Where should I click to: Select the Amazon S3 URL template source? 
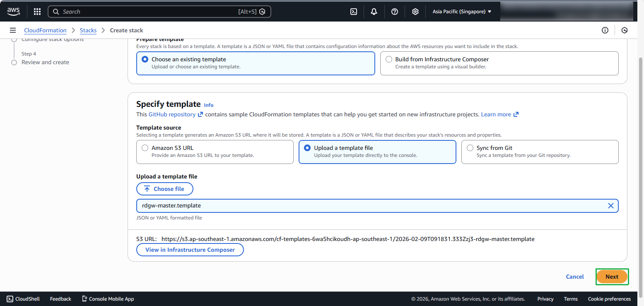[145, 147]
